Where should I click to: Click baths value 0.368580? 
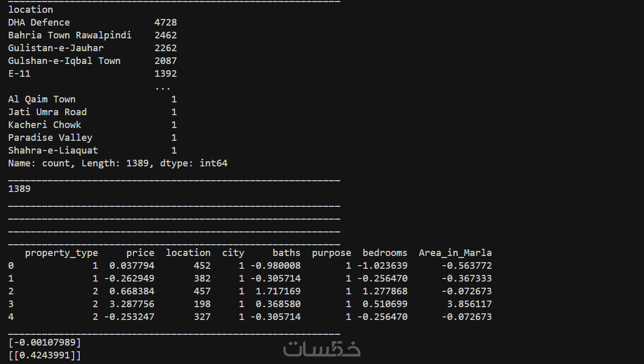coord(278,304)
